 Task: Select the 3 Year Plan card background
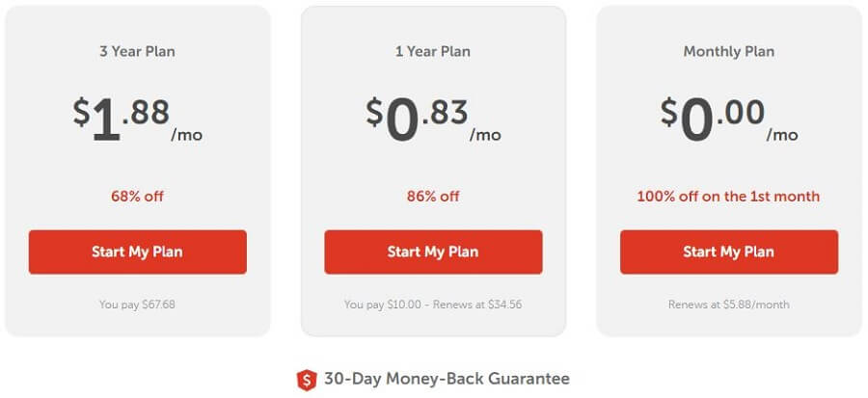138,171
